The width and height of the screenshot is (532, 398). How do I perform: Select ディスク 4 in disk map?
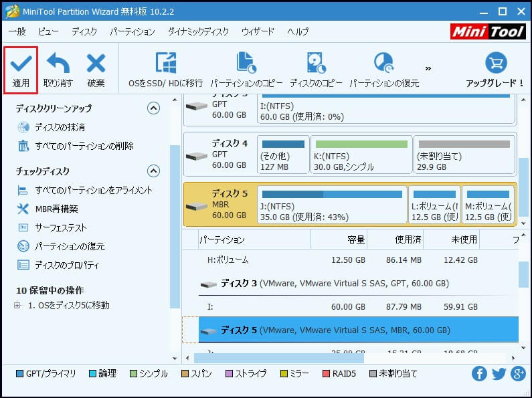[220, 155]
